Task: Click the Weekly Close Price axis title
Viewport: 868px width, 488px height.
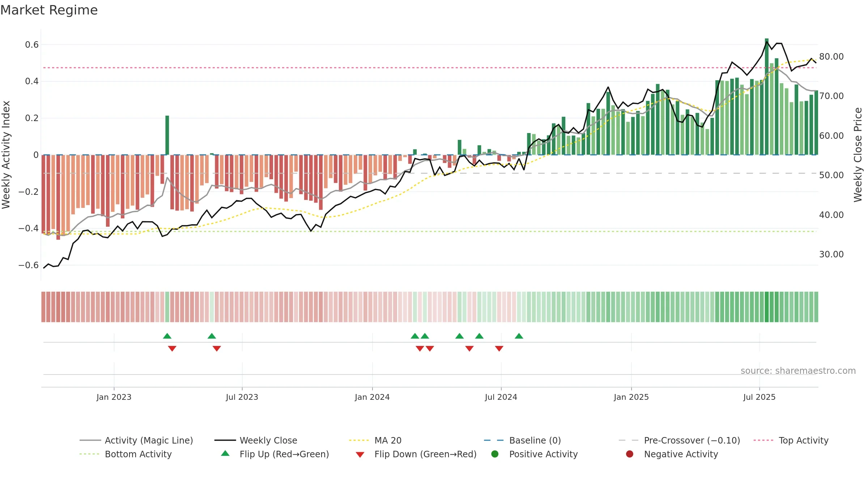Action: pos(858,155)
